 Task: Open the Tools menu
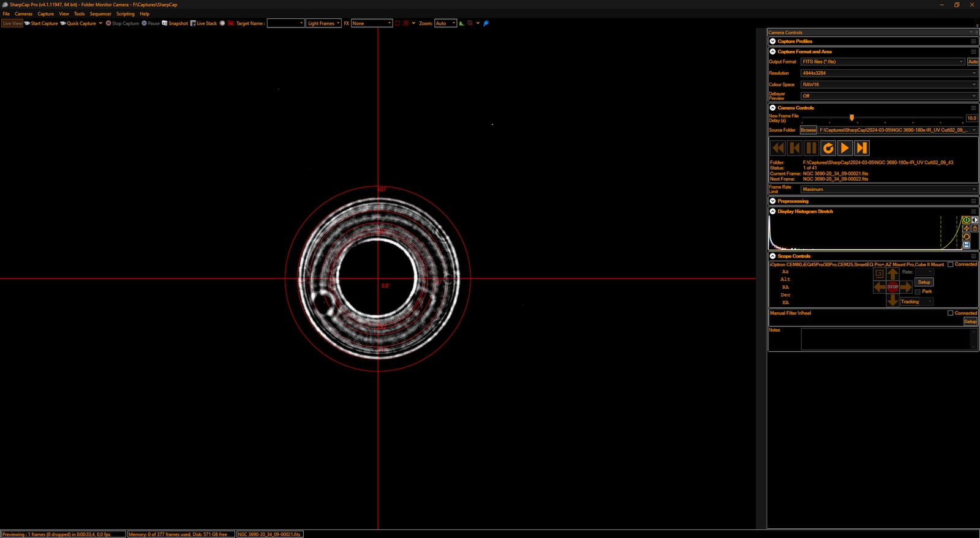[80, 13]
